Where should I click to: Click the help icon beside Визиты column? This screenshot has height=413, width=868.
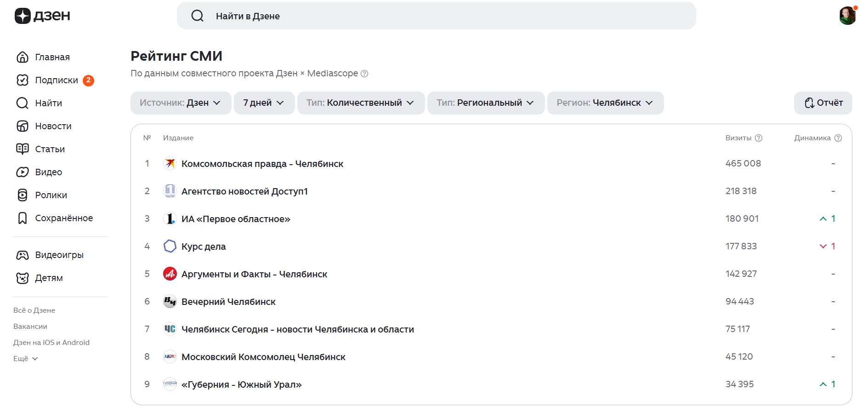tap(759, 138)
